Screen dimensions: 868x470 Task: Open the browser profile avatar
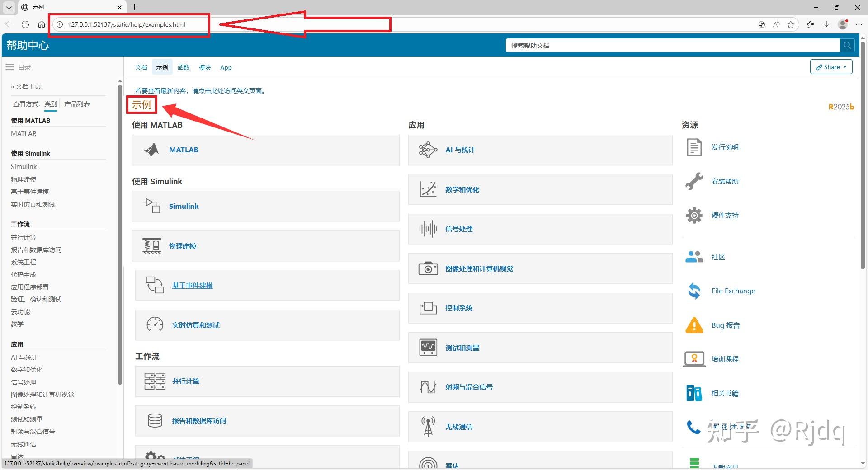(x=843, y=24)
